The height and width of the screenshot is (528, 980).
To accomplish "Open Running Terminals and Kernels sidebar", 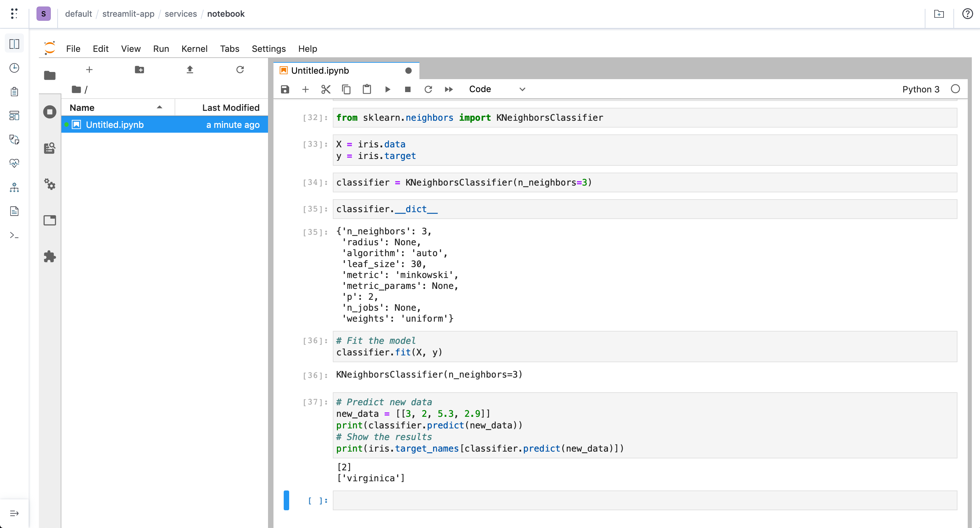I will 50,112.
